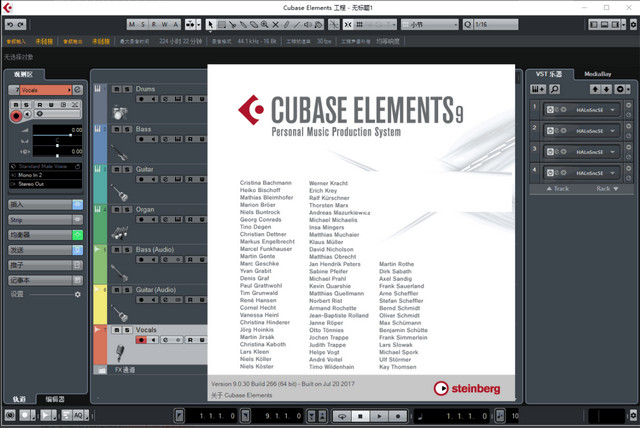The height and width of the screenshot is (428, 640).
Task: Switch to the VST 乐器 tab
Action: tap(549, 74)
